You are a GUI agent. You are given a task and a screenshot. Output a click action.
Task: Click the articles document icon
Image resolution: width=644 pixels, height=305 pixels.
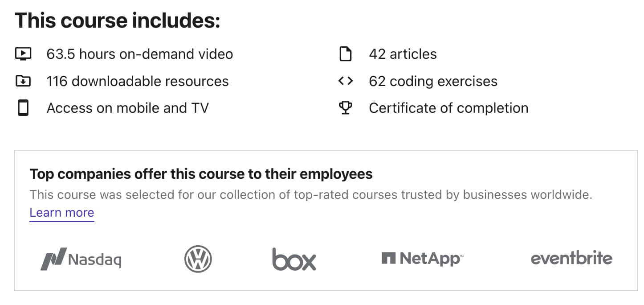[x=346, y=54]
